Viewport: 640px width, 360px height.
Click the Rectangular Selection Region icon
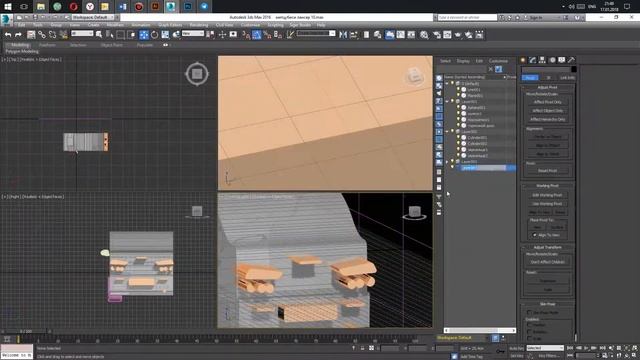(120, 35)
